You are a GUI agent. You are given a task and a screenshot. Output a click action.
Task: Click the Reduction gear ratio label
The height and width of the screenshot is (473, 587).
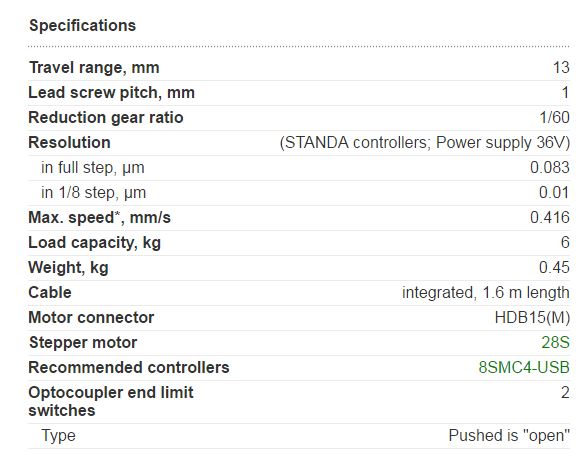click(x=106, y=118)
